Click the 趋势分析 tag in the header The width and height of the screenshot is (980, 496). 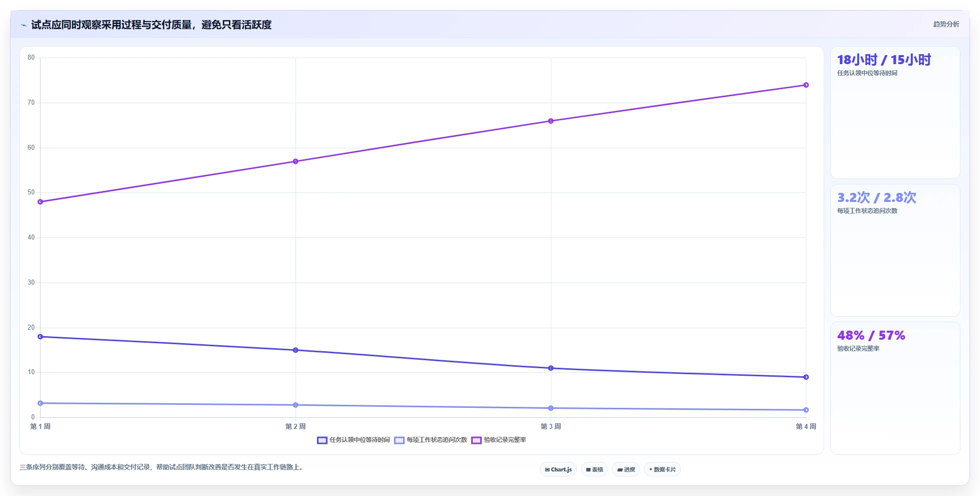tap(946, 24)
